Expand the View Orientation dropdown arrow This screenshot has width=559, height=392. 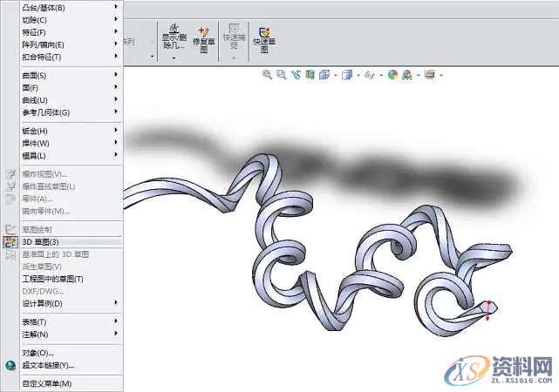(336, 75)
